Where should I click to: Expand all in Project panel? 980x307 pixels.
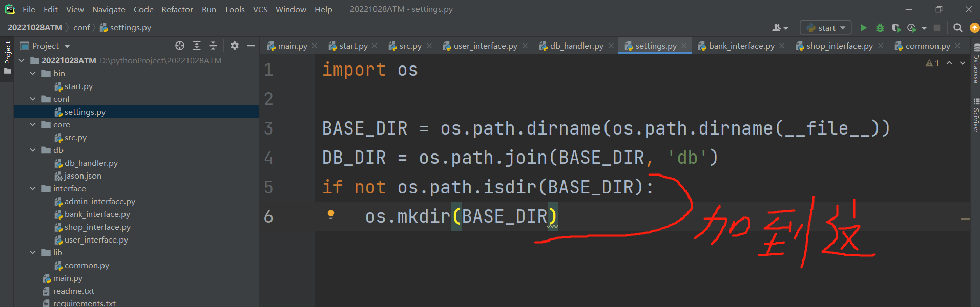197,46
